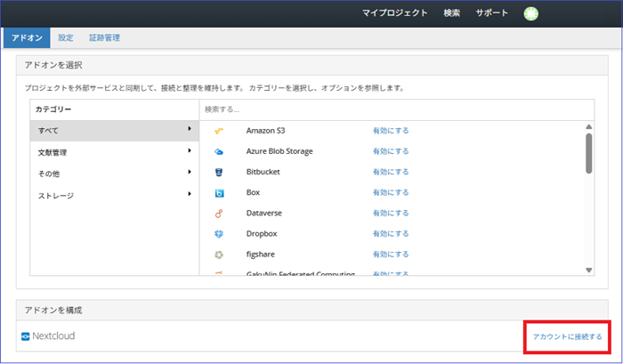This screenshot has width=623, height=364.
Task: Click the Amazon S3 name text
Action: 265,131
